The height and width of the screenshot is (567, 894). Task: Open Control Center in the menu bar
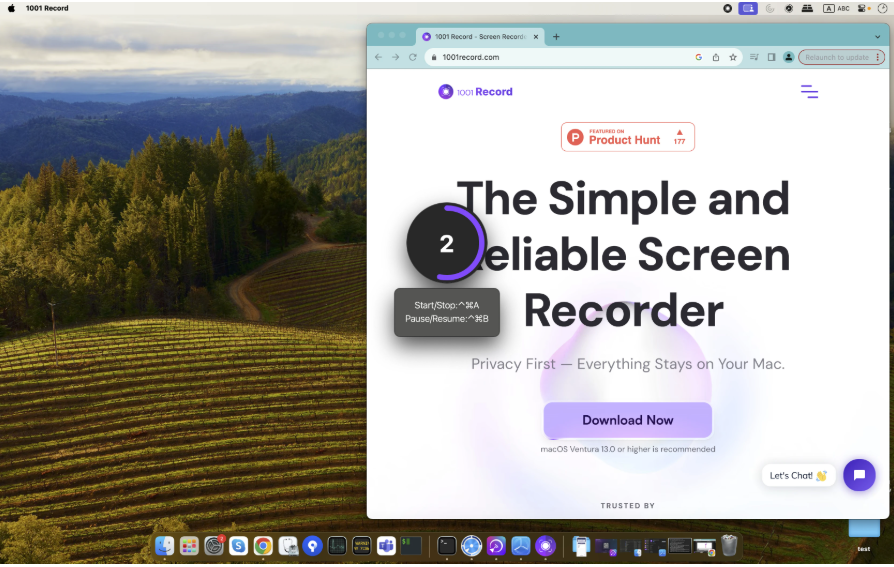click(x=863, y=8)
